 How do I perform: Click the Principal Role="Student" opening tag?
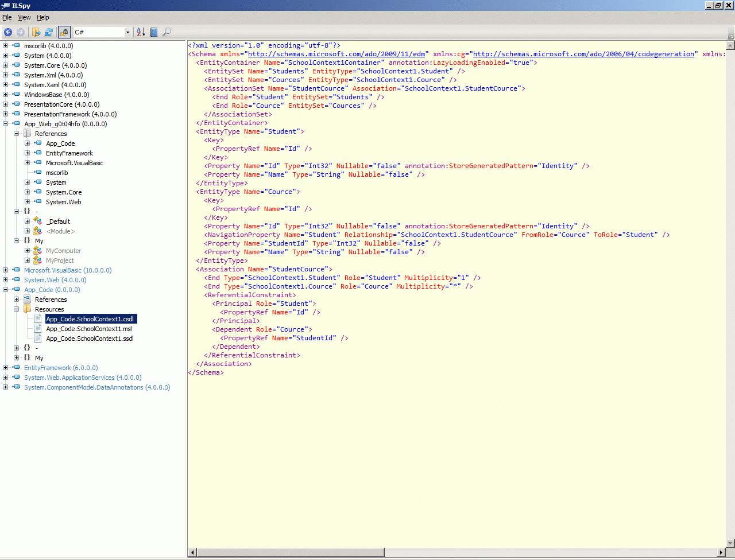coord(264,304)
